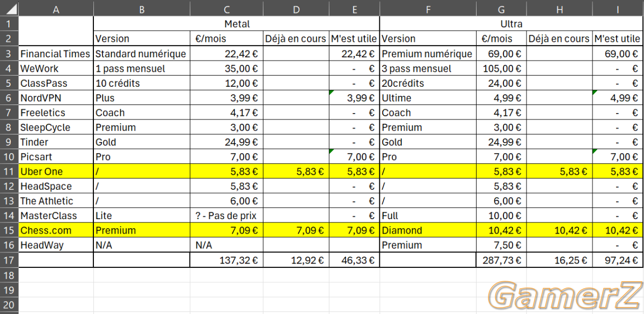Select column C header
Viewport: 644px width, 314px height.
(226, 9)
